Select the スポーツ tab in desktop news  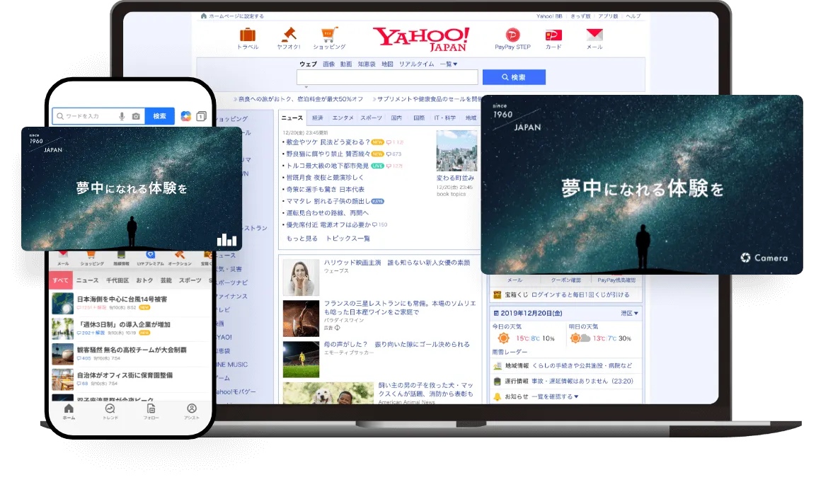coord(371,118)
